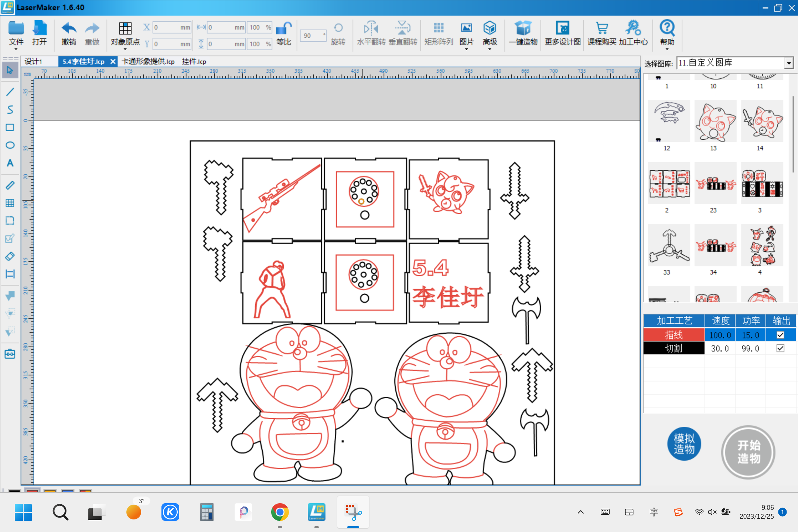Open the grid array tool in sidebar
The image size is (798, 532).
point(10,203)
